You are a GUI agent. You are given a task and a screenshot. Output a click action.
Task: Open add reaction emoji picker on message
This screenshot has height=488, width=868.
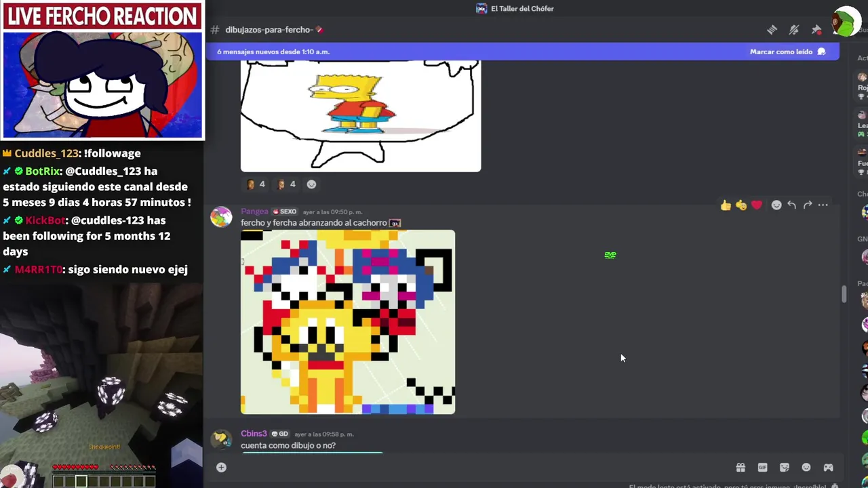coord(776,205)
